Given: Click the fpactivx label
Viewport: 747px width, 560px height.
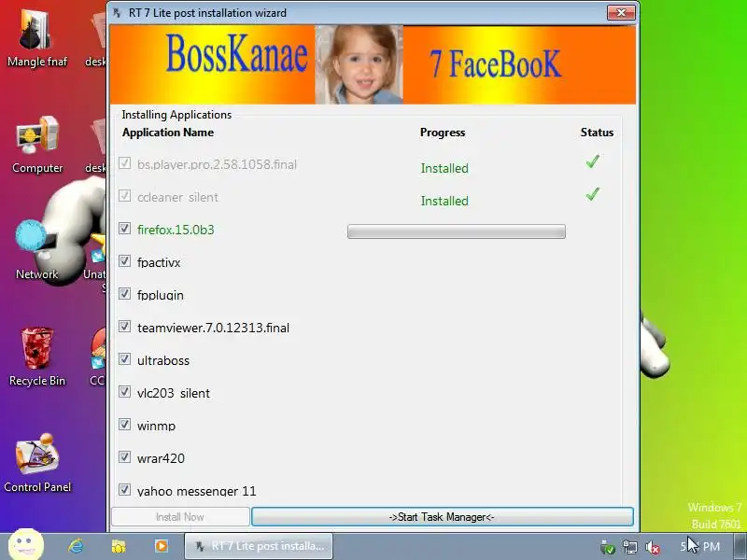Looking at the screenshot, I should point(159,262).
